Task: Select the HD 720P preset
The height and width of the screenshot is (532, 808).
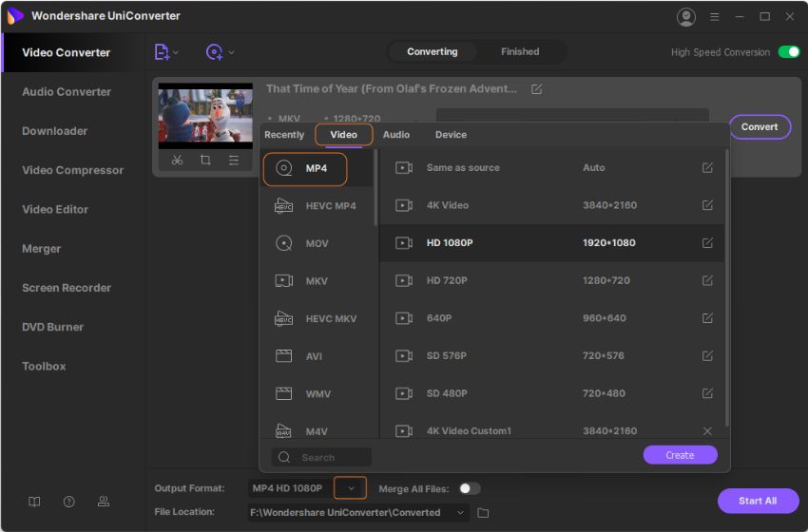Action: click(x=551, y=280)
